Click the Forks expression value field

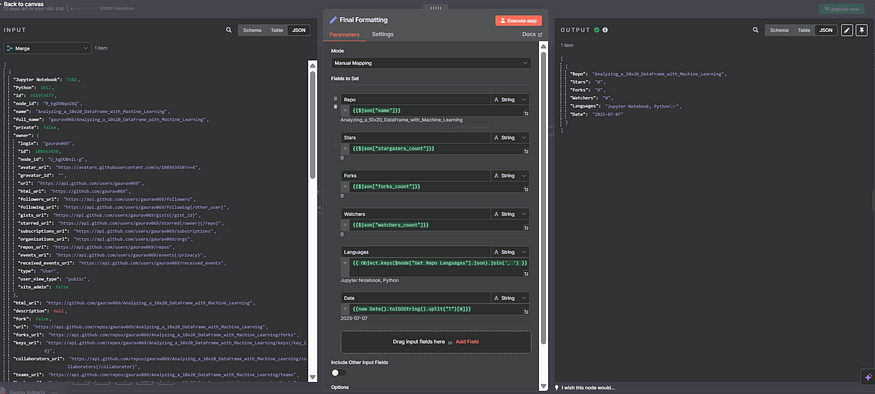coord(439,187)
